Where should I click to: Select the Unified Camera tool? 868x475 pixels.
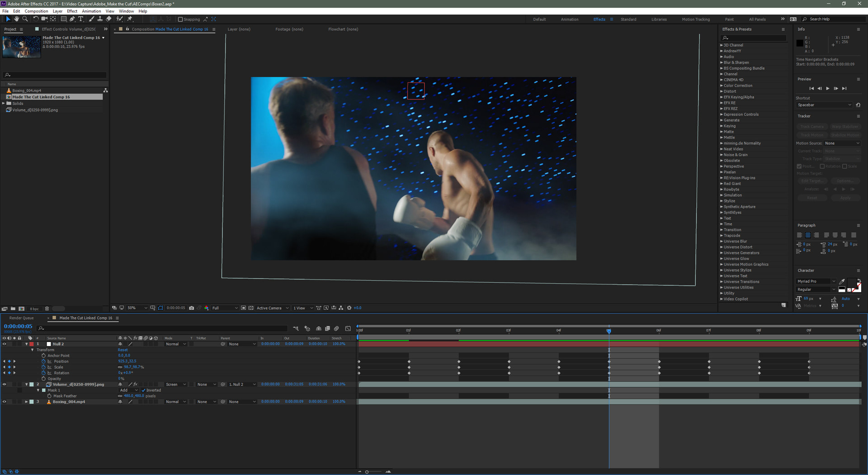[x=44, y=19]
